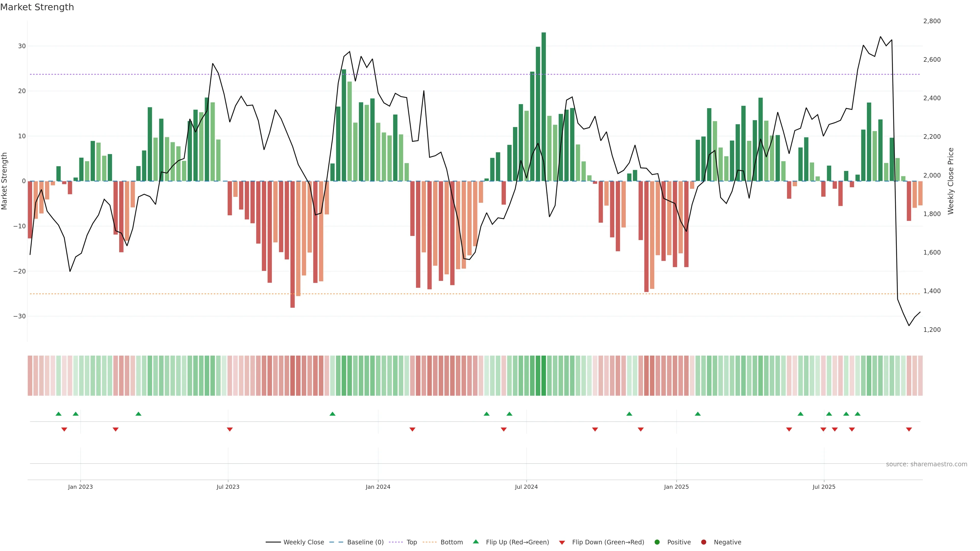Select the last red flip-down triangle marker

[909, 429]
